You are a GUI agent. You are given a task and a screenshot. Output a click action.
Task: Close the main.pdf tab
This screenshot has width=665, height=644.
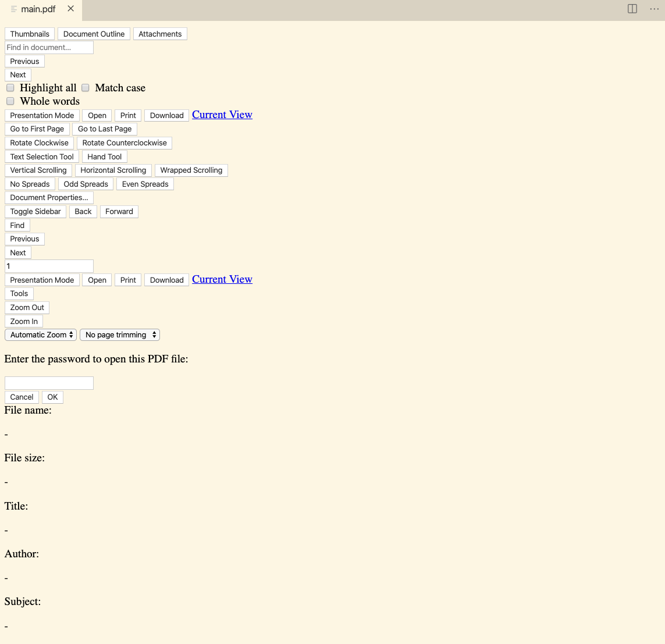[71, 9]
